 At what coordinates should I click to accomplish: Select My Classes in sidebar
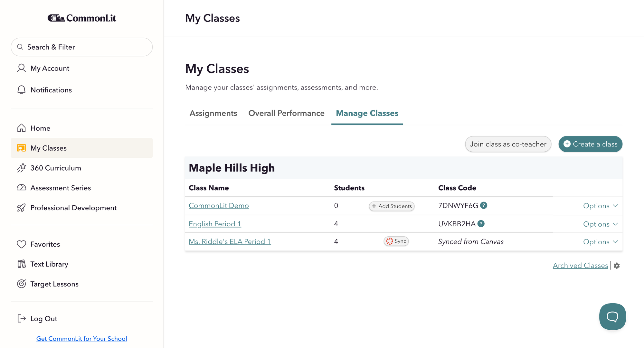coord(82,148)
